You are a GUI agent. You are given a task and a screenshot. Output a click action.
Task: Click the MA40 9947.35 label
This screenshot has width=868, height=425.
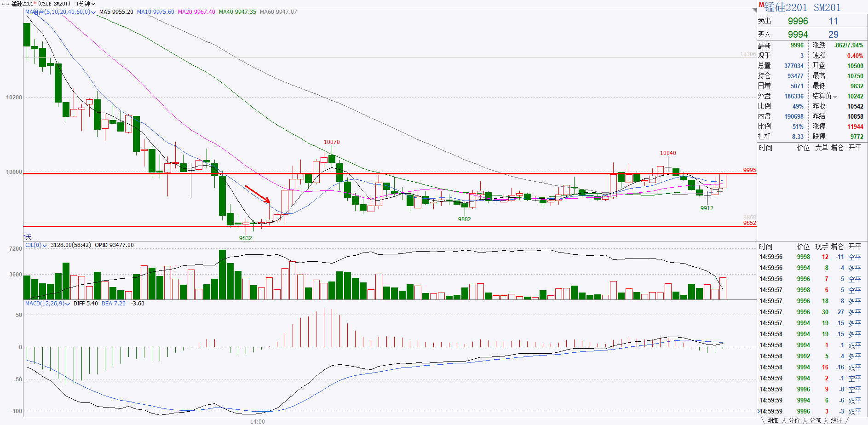click(237, 12)
